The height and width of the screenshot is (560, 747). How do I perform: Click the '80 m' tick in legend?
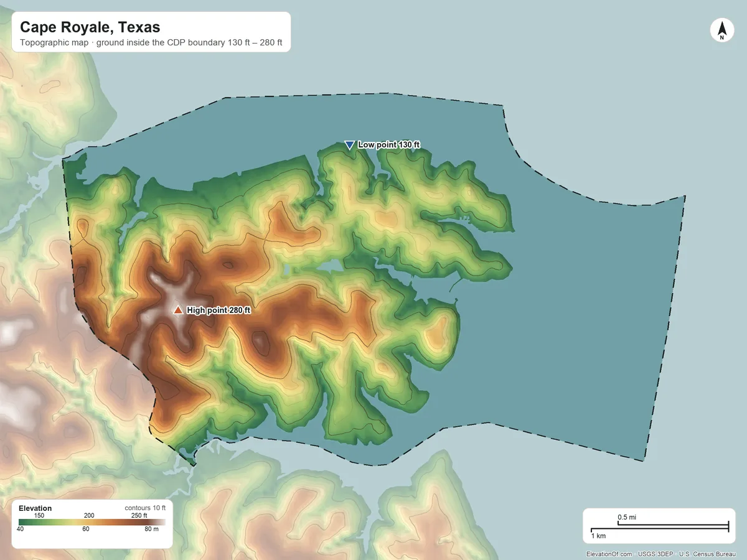(x=152, y=530)
